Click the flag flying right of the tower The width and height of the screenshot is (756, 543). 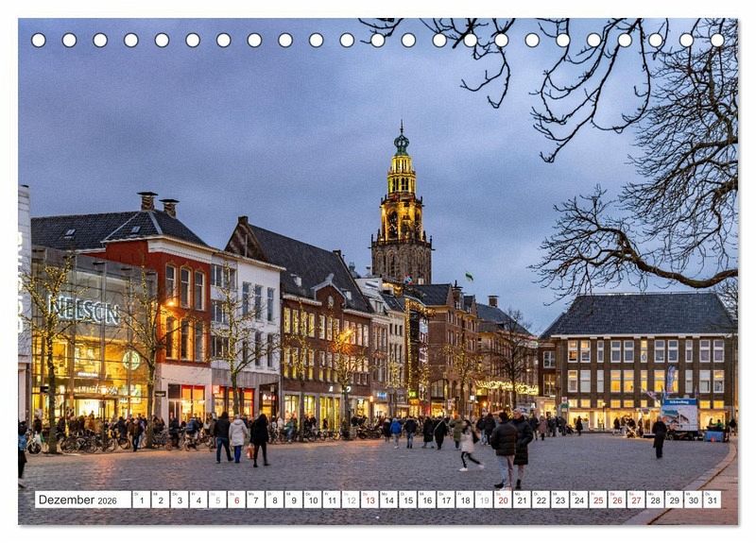tap(469, 277)
